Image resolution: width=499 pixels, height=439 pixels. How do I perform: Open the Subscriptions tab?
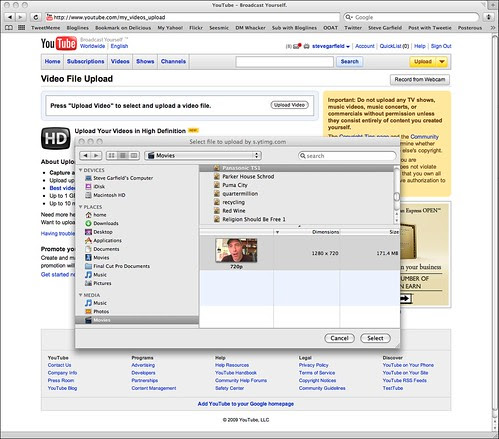(86, 61)
